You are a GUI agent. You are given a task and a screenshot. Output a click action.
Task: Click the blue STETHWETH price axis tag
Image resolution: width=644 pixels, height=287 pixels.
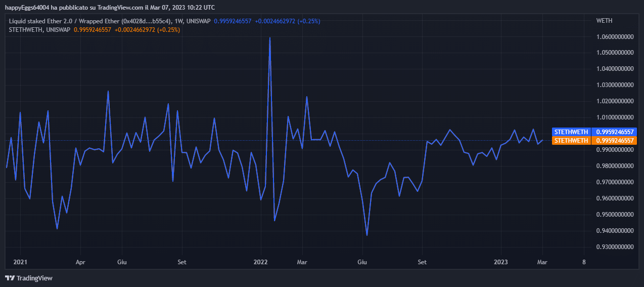[x=571, y=132]
